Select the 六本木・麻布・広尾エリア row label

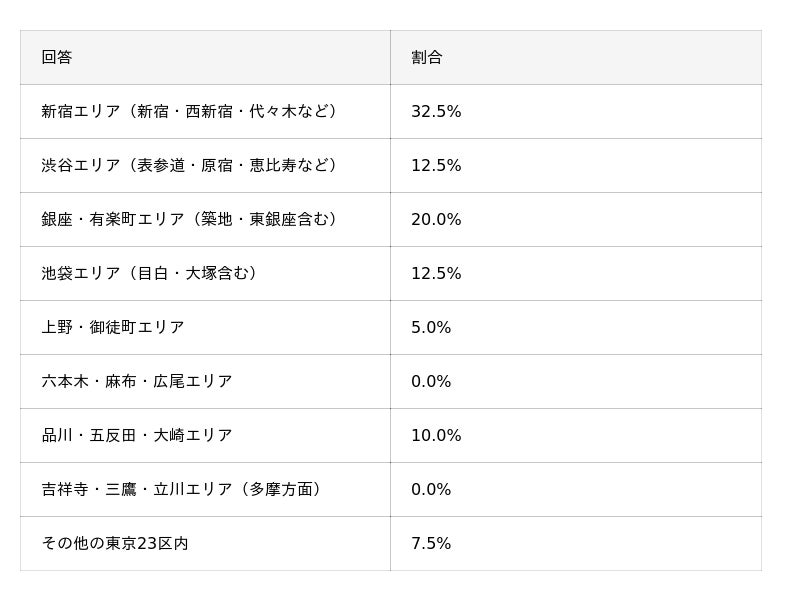[137, 382]
